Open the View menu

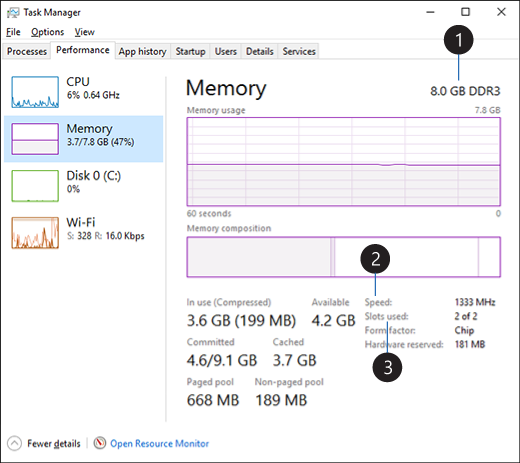[x=84, y=32]
